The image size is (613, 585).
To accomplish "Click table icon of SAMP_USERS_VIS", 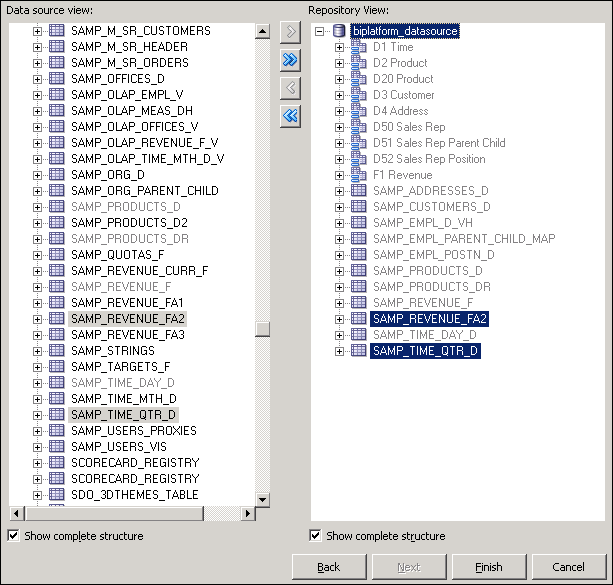I will 57,446.
